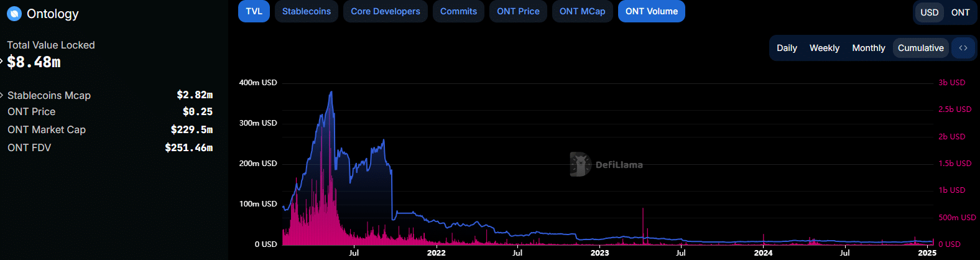The image size is (980, 260).
Task: Toggle the TVL chart series
Action: (254, 11)
